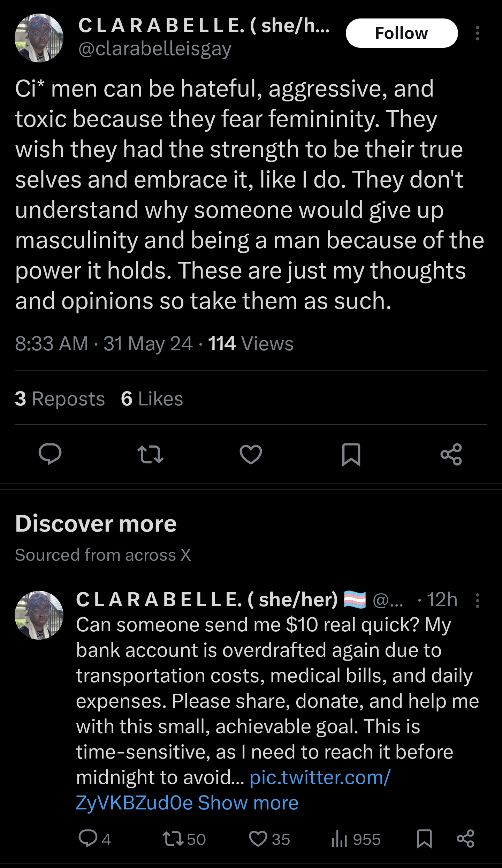Viewport: 502px width, 868px height.
Task: Tap the reply icon under the main post
Action: click(50, 454)
